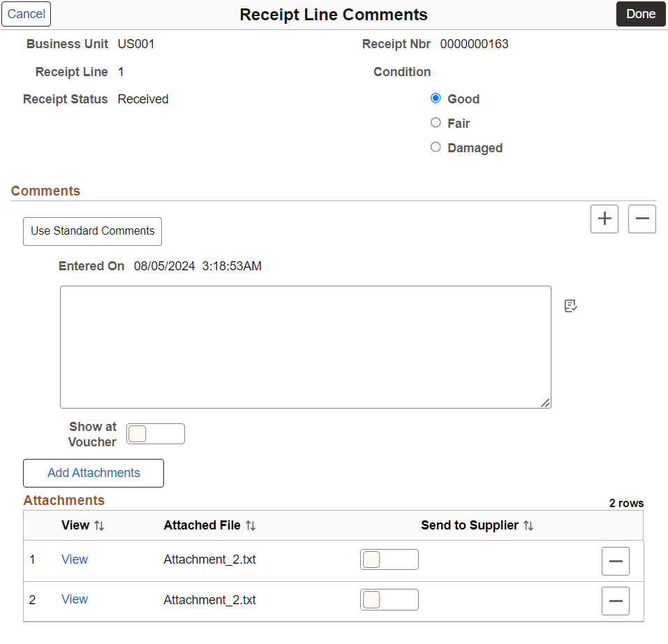
Task: Remove second Attachment_2.txt row
Action: pyautogui.click(x=615, y=601)
